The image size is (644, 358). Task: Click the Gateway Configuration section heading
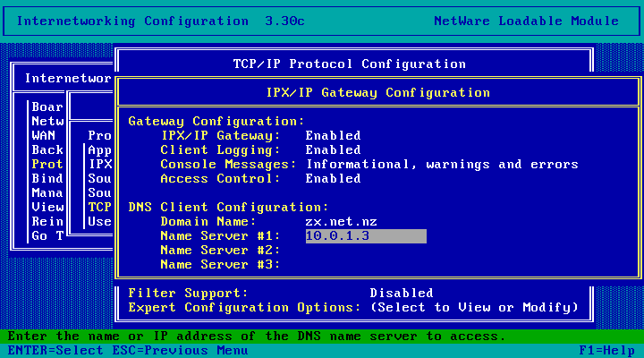216,121
